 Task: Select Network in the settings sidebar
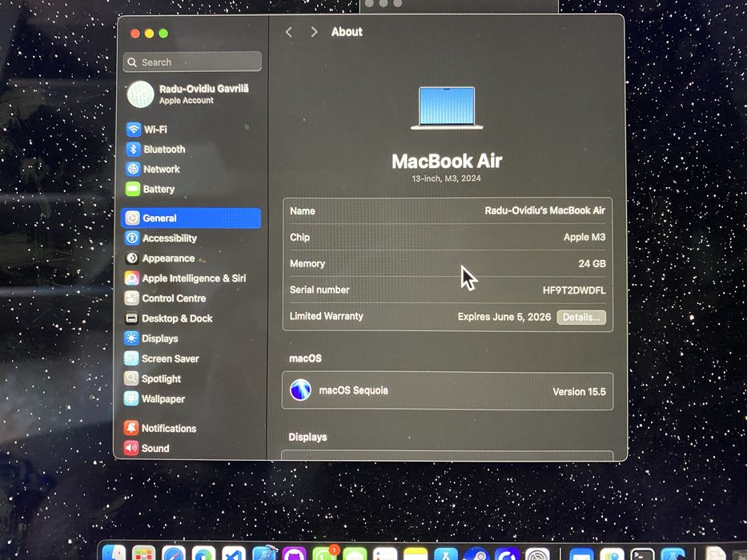153,169
